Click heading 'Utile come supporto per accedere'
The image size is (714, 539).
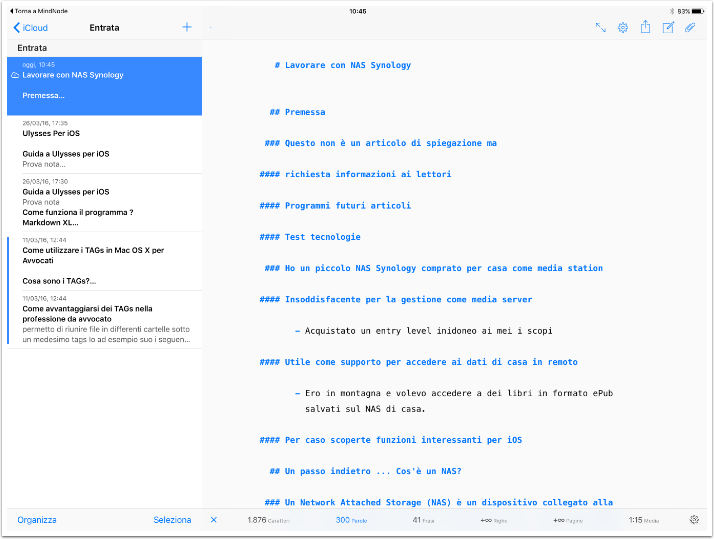coord(418,362)
